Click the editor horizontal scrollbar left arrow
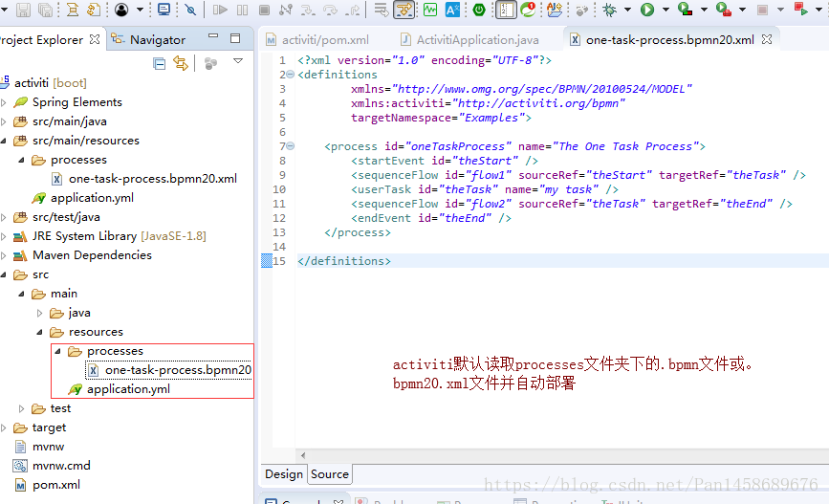 point(303,455)
